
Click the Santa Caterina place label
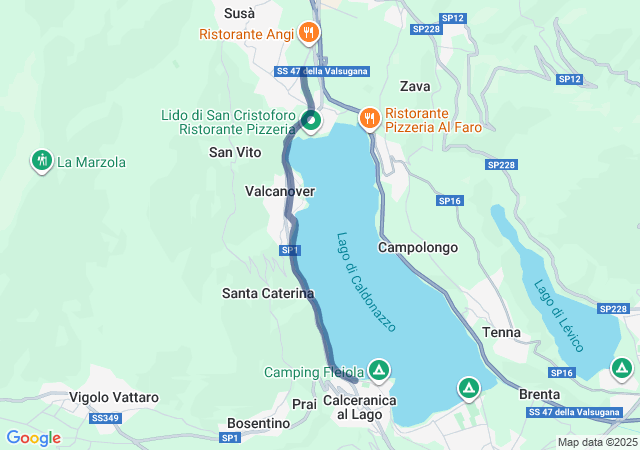coord(268,293)
